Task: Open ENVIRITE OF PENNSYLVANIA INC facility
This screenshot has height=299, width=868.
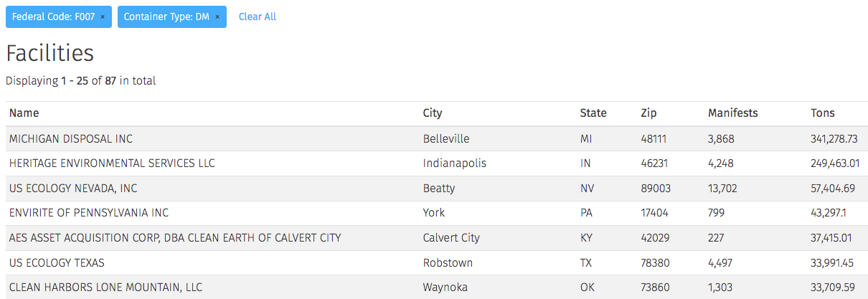Action: 89,213
